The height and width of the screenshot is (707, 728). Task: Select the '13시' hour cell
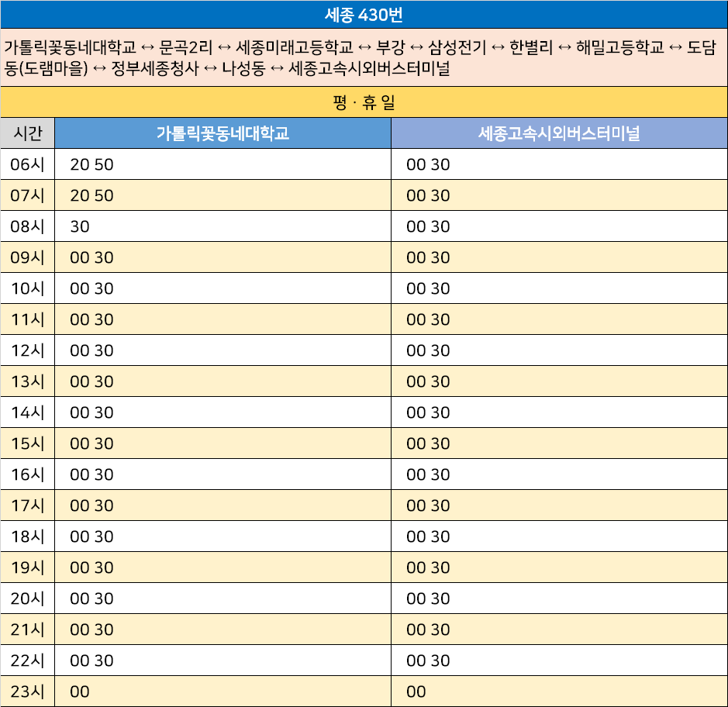coord(28,381)
